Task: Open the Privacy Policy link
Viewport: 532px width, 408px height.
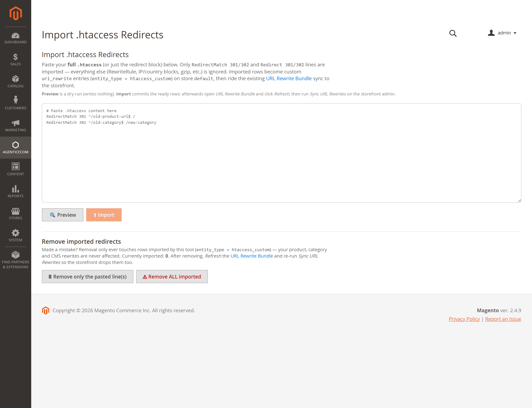Action: coord(464,319)
